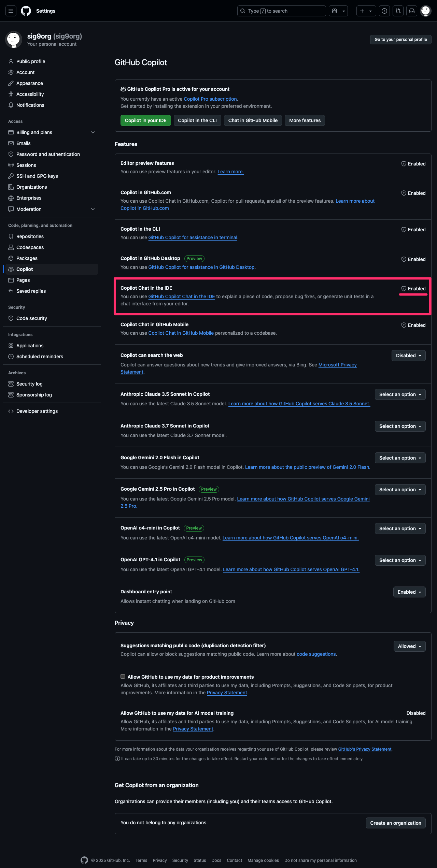Click the GitHub logo in header

pyautogui.click(x=26, y=11)
